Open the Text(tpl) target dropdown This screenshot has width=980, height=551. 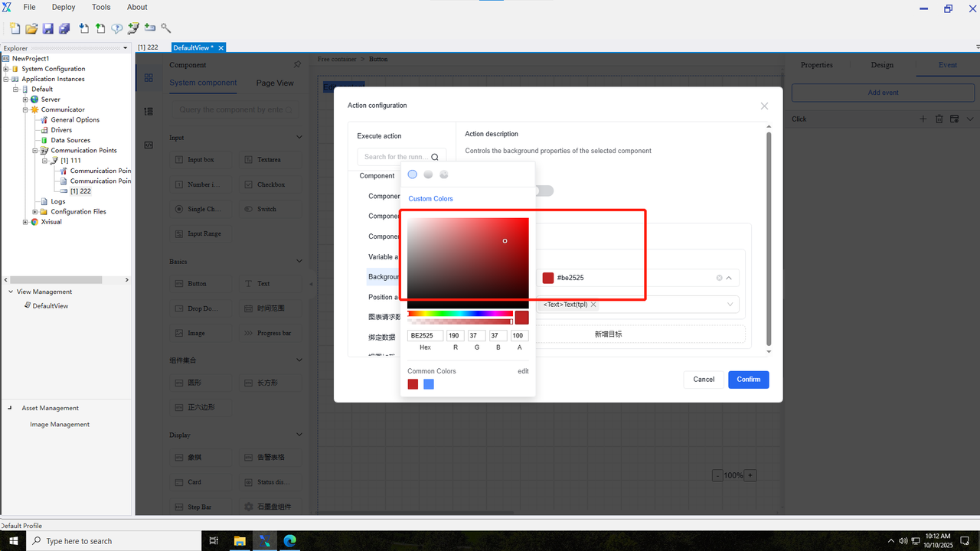click(x=730, y=305)
